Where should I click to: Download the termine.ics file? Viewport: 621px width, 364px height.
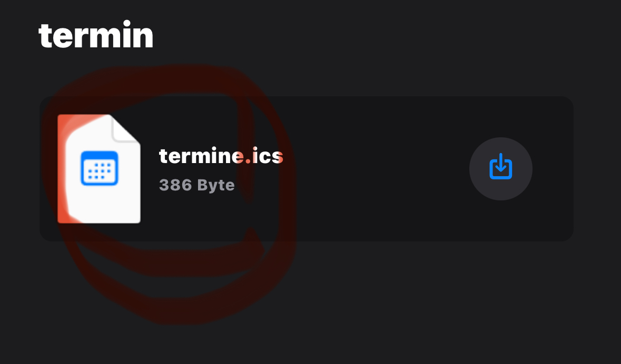[x=500, y=169]
